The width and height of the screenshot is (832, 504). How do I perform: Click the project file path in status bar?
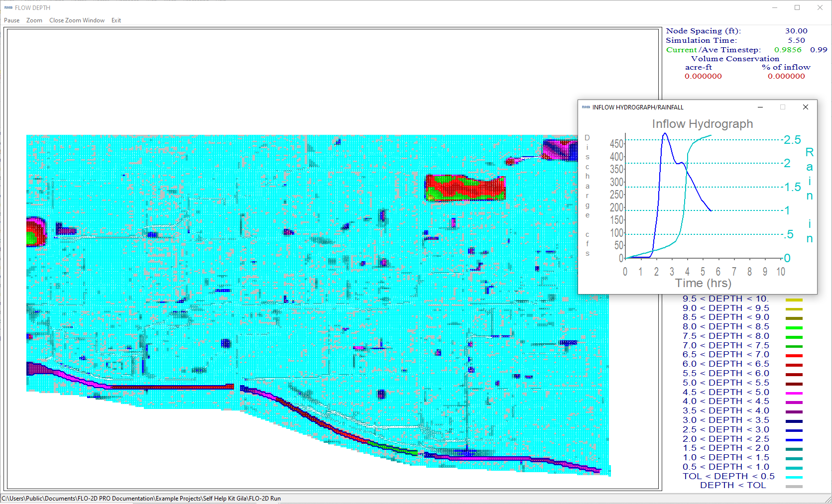tap(141, 499)
